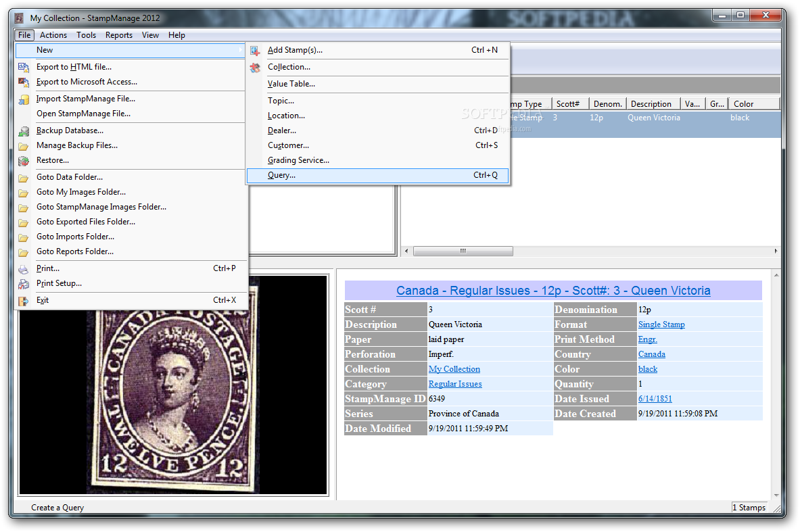Viewport: 800px width, 532px height.
Task: Open the Reports menu
Action: point(119,34)
